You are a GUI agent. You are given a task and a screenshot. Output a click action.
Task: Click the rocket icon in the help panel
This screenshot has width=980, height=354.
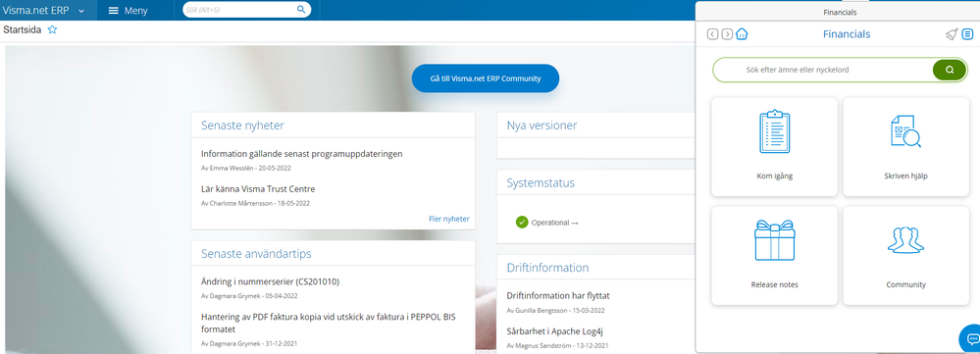952,34
